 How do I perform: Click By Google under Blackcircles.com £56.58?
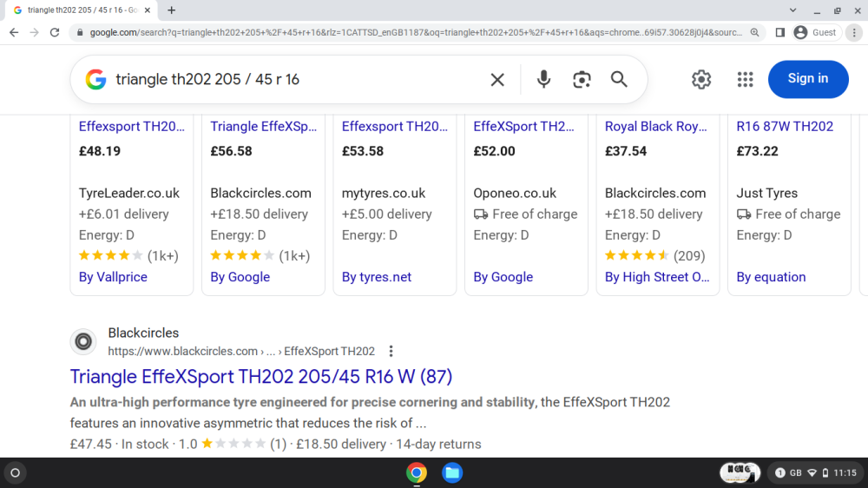pos(240,277)
